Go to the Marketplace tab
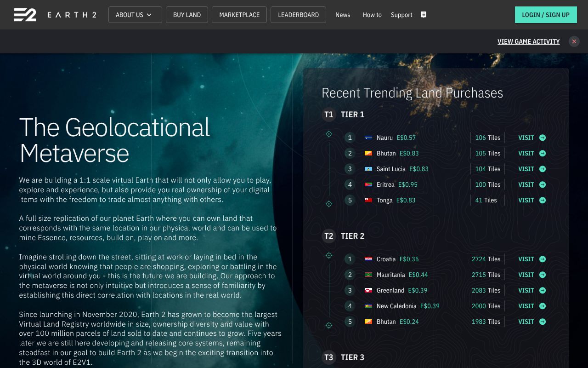Viewport: 588px width, 368px height. [x=239, y=15]
